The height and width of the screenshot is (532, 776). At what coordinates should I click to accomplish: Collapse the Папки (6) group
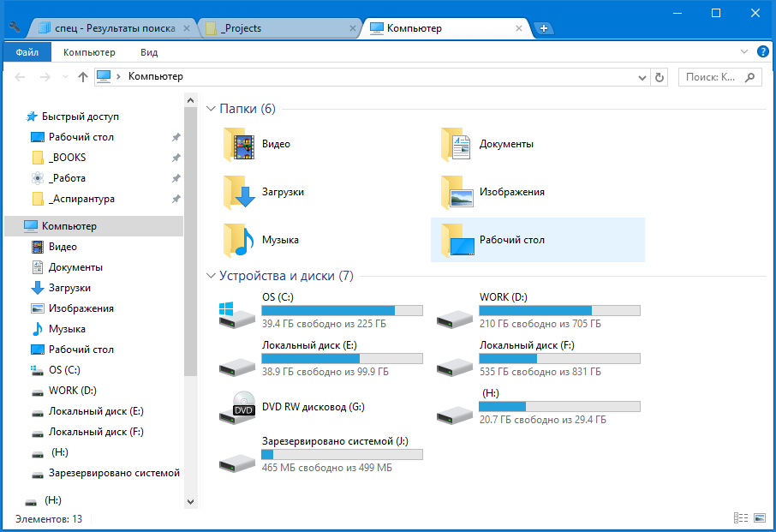211,109
